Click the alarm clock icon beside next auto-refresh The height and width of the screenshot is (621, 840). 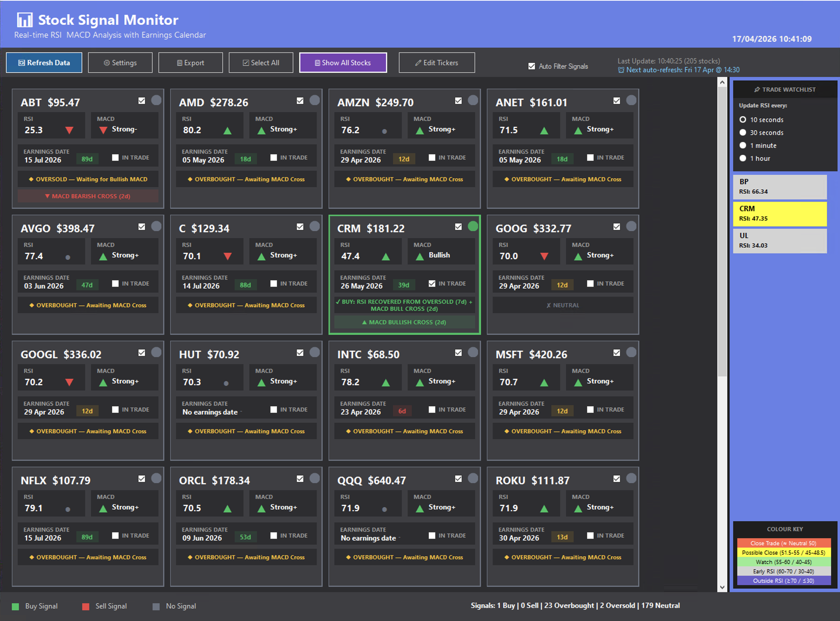(x=621, y=70)
